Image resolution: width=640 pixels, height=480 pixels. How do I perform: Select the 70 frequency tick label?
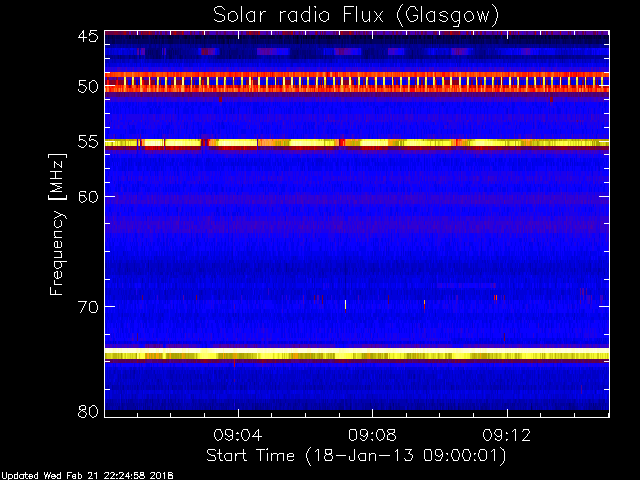click(x=88, y=307)
